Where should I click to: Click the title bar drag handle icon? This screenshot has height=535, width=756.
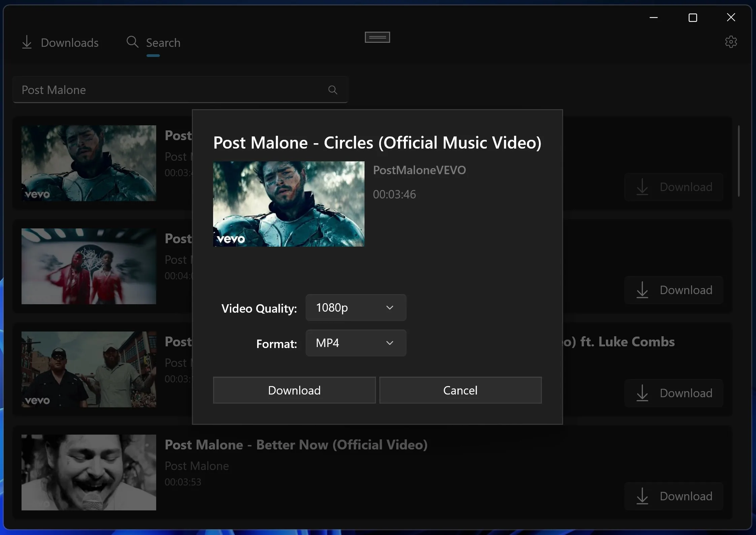click(377, 37)
